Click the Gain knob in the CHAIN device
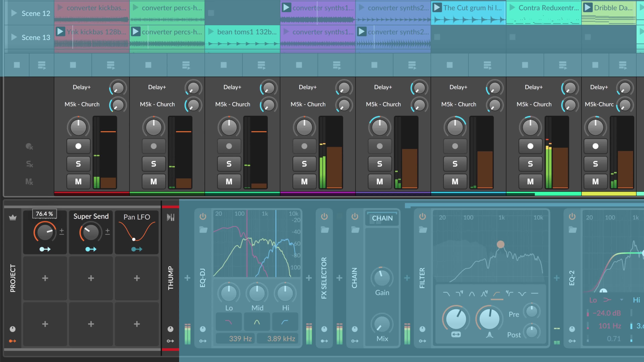Image resolution: width=644 pixels, height=362 pixels. [x=382, y=278]
